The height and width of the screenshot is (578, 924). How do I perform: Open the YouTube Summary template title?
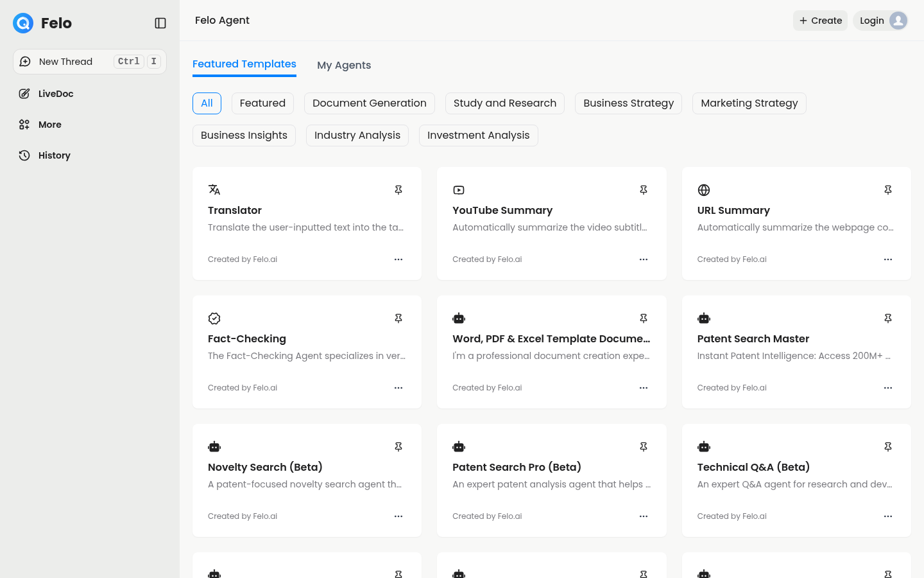[x=502, y=211]
